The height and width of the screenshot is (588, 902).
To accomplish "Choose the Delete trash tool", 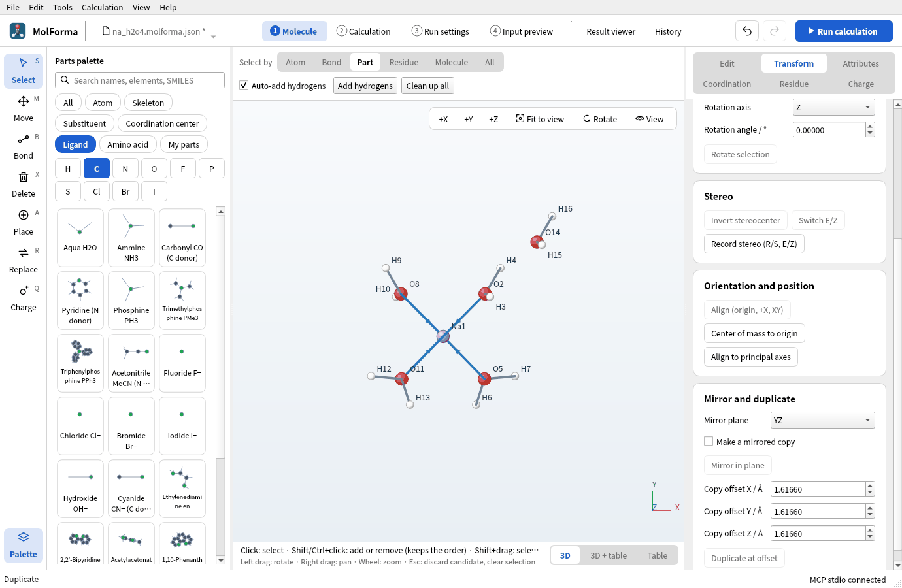I will (x=24, y=184).
